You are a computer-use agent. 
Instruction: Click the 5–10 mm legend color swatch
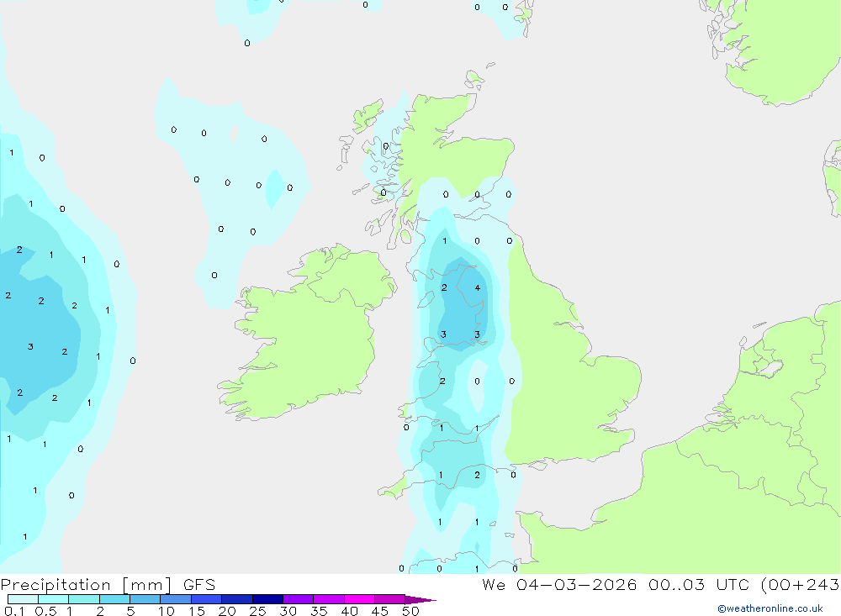(x=145, y=599)
